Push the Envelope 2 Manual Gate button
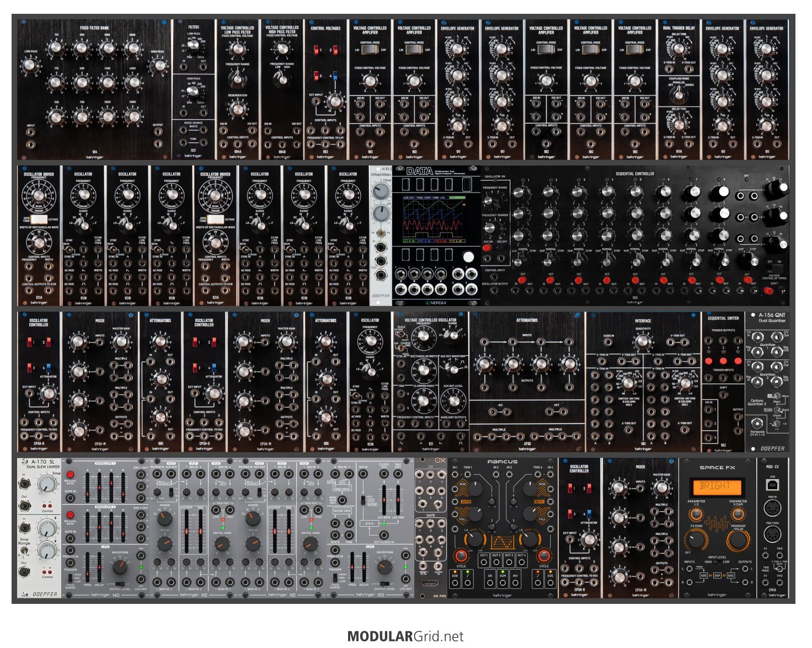Image resolution: width=812 pixels, height=648 pixels. (71, 515)
